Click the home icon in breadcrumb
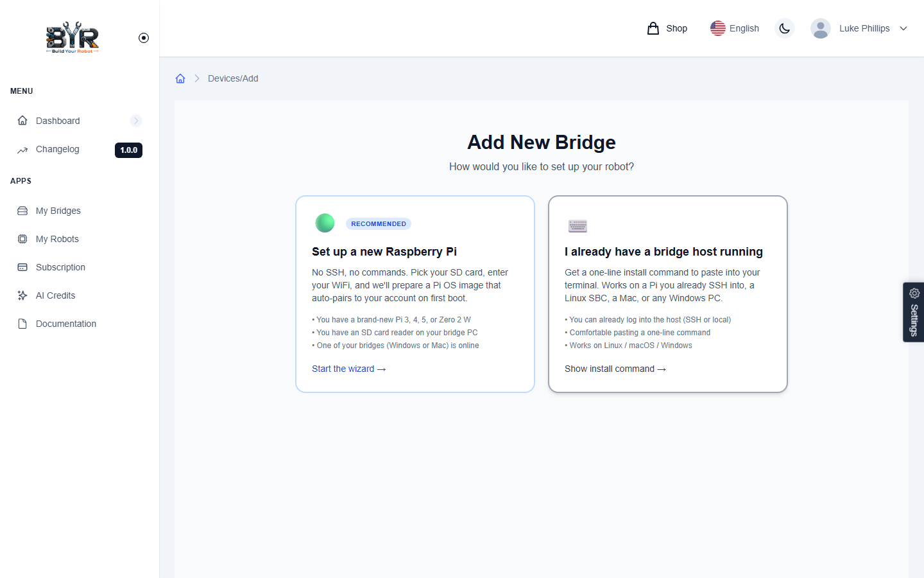Viewport: 924px width, 578px height. click(x=180, y=78)
